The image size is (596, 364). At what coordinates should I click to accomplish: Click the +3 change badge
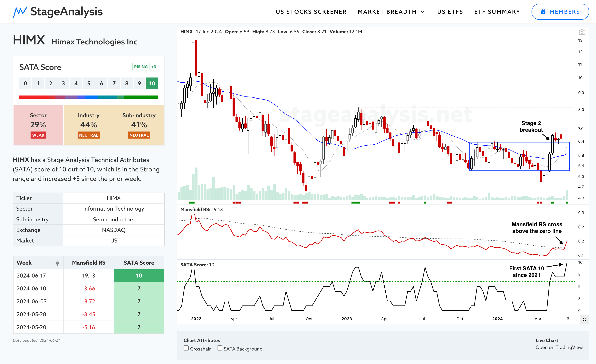coord(154,67)
